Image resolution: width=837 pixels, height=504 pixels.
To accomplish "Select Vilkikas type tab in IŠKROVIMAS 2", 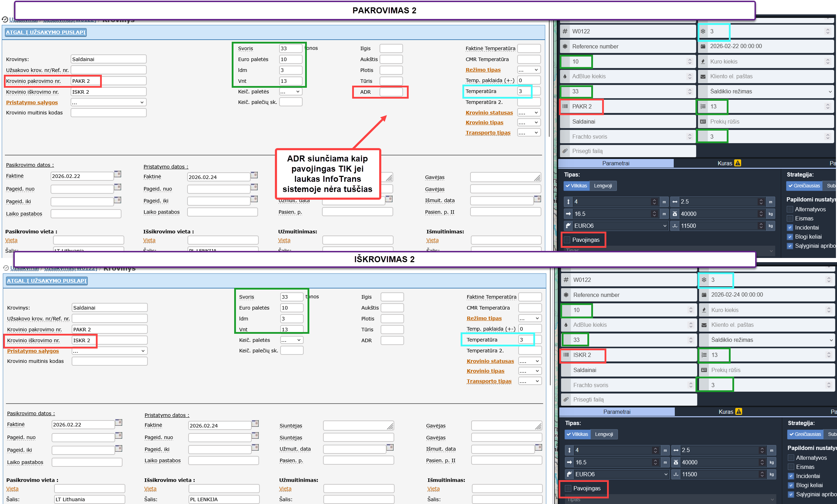I will coord(577,434).
